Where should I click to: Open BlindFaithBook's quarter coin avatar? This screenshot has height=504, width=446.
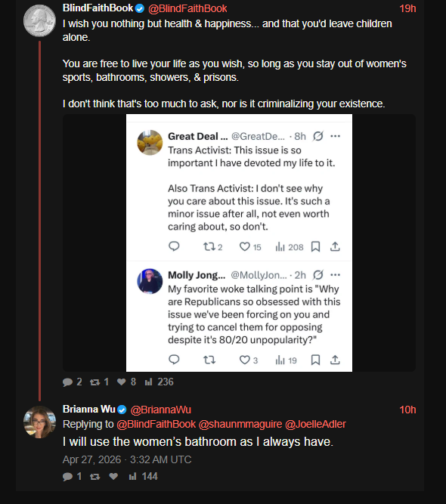(39, 20)
